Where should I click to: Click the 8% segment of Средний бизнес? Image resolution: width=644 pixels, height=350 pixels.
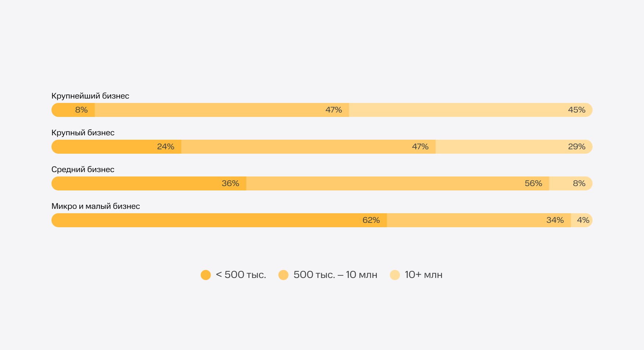tap(570, 183)
